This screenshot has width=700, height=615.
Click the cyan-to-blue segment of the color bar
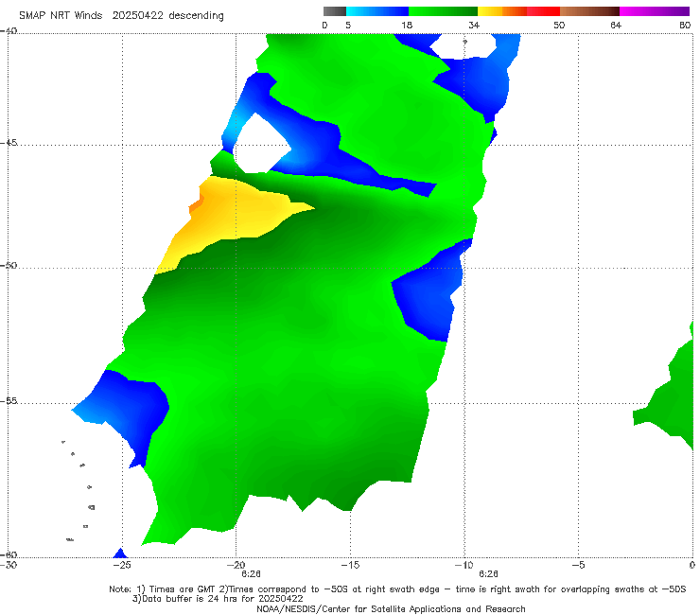point(377,11)
